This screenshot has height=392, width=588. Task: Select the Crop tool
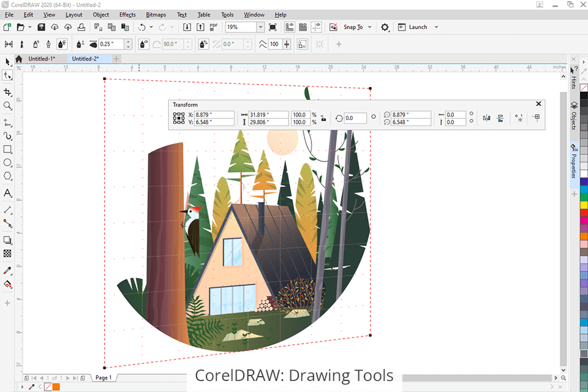pyautogui.click(x=7, y=92)
